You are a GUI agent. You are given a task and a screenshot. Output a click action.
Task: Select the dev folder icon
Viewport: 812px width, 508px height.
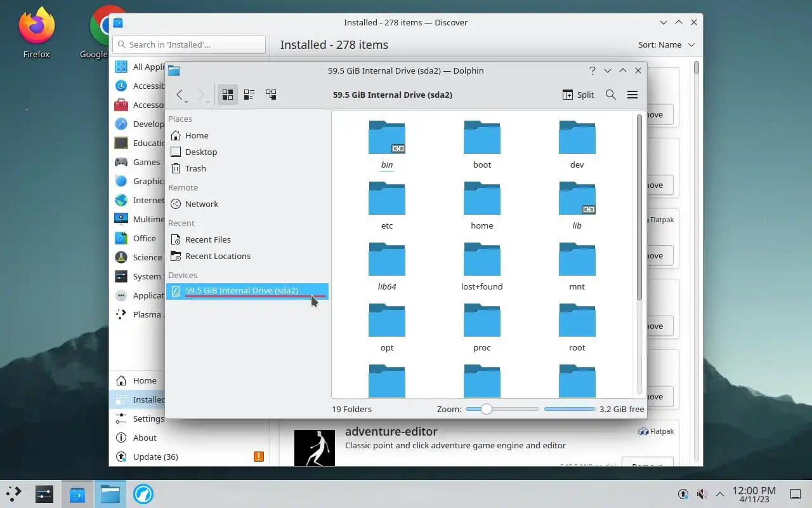pos(577,137)
